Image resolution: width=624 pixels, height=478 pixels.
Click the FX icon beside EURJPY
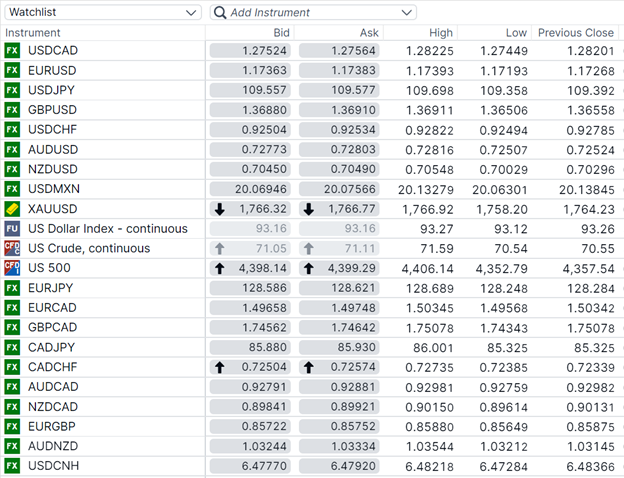tap(12, 288)
